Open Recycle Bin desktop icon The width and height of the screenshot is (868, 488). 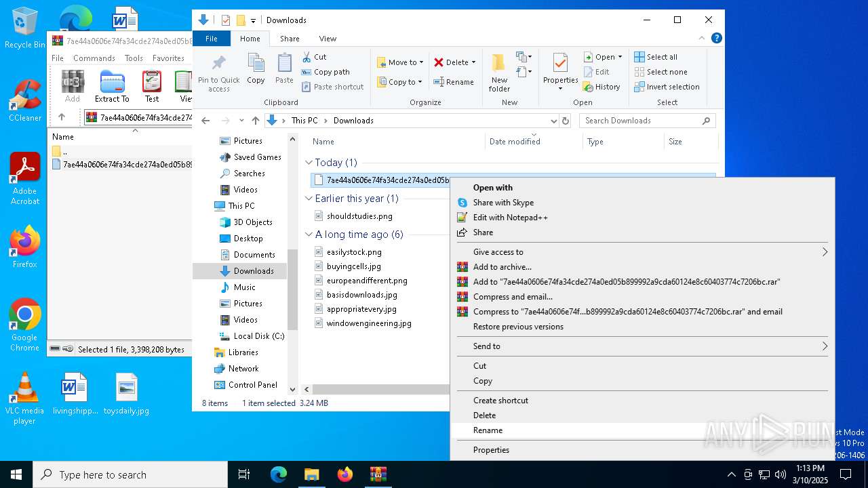[x=24, y=28]
